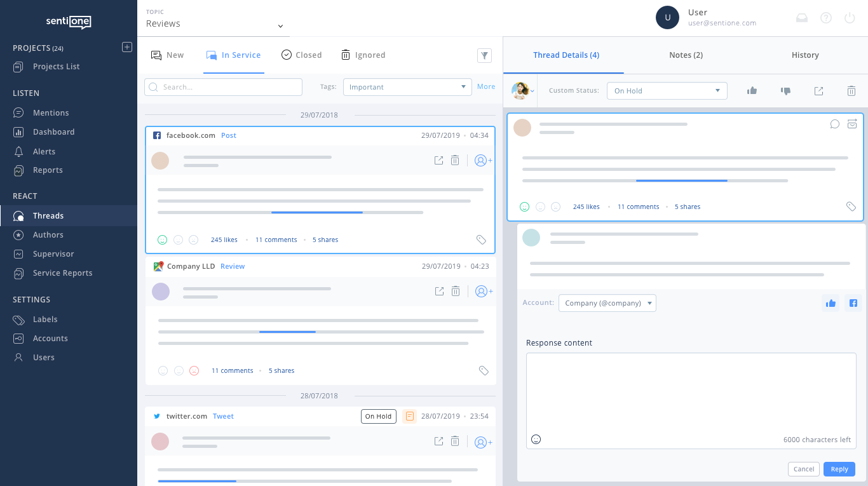Click the Facebook icon beside the account selector

853,303
